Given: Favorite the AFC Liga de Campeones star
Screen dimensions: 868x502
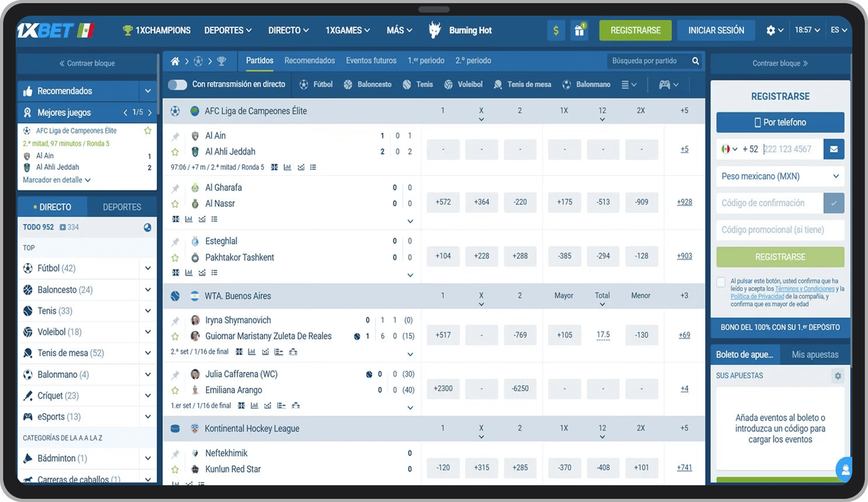Looking at the screenshot, I should click(147, 131).
